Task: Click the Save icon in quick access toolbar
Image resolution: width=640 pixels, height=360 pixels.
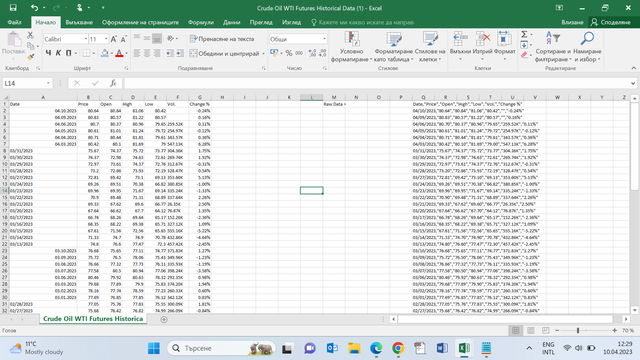Action: (13, 8)
